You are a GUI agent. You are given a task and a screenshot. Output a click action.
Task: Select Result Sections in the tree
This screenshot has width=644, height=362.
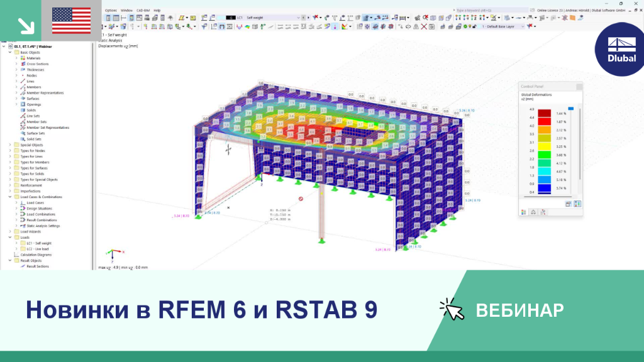[x=38, y=266]
